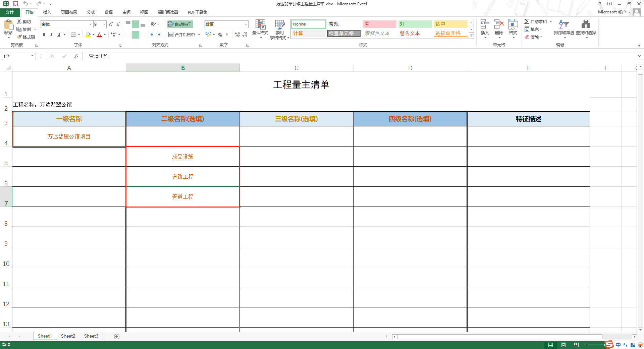Click the phonetic guide (wén) icon
This screenshot has height=349, width=644.
(x=114, y=35)
